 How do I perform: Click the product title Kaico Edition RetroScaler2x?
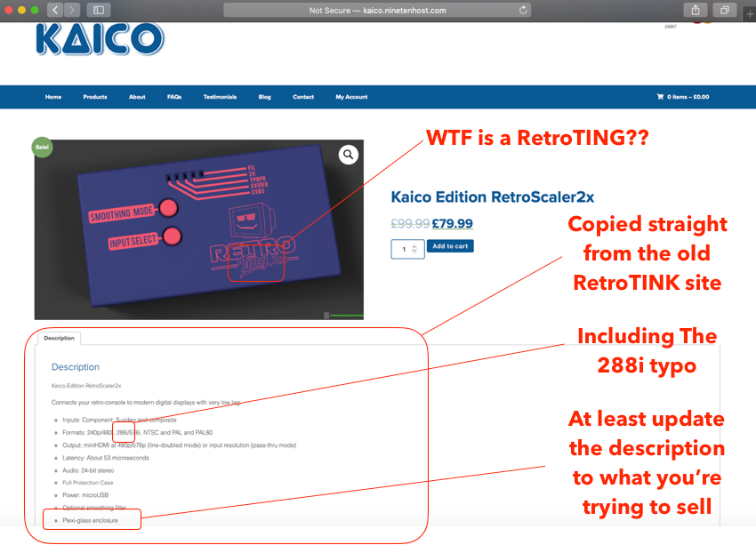[492, 196]
